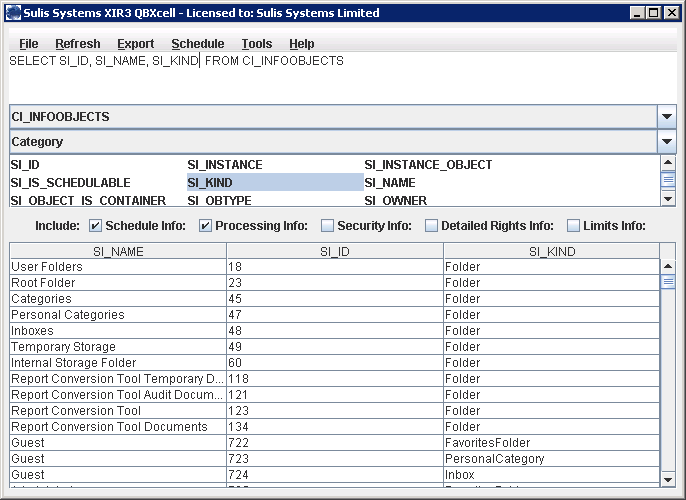
Task: Sort by the SI_NAME column header
Action: (x=118, y=252)
